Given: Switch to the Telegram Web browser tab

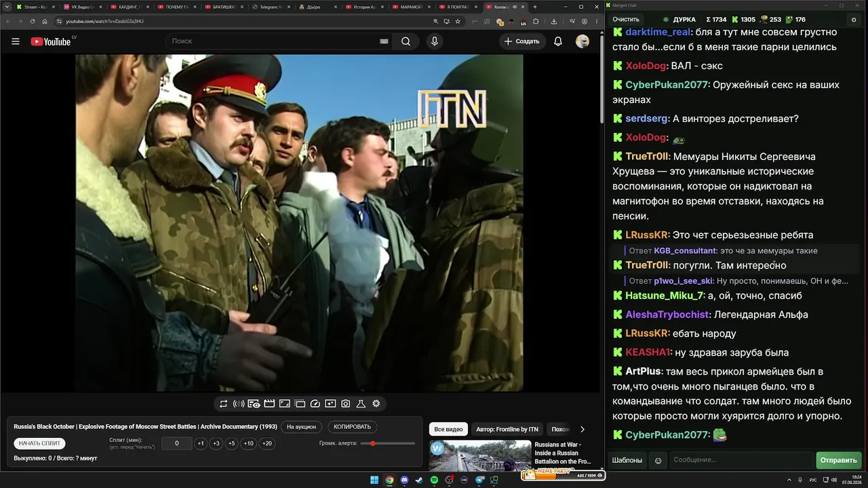Looking at the screenshot, I should [271, 7].
